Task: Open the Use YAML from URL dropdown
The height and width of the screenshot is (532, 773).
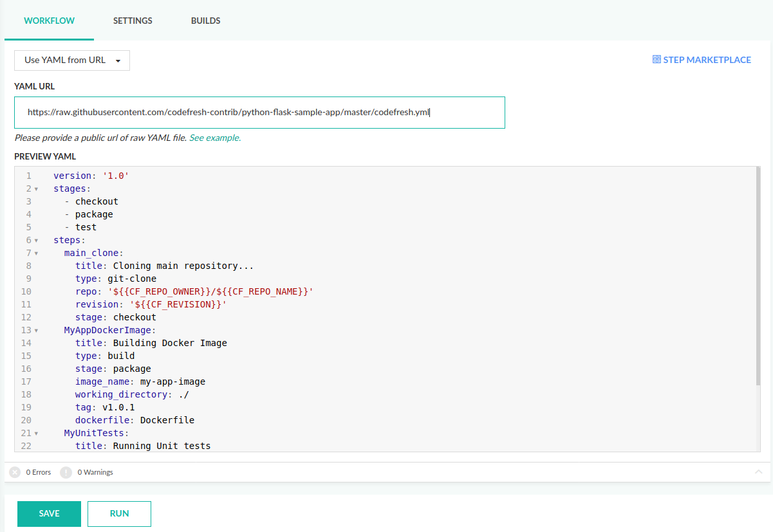Action: coord(72,60)
